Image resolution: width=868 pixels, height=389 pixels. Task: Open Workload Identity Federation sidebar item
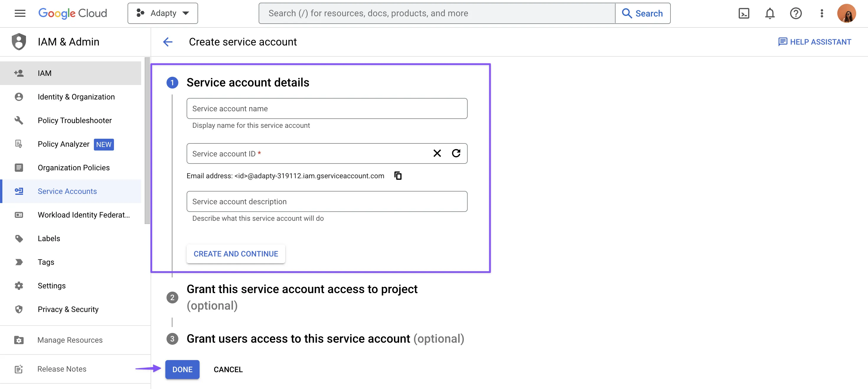tap(84, 215)
